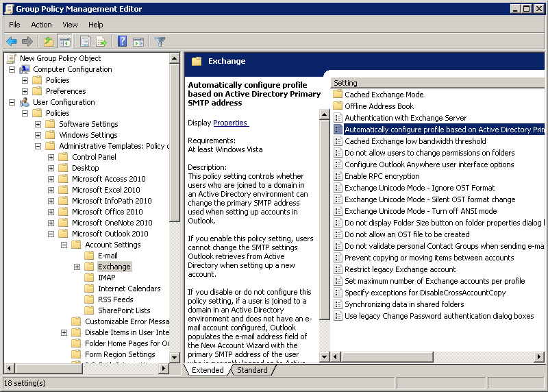
Task: Click the Setting column header
Action: coord(437,83)
